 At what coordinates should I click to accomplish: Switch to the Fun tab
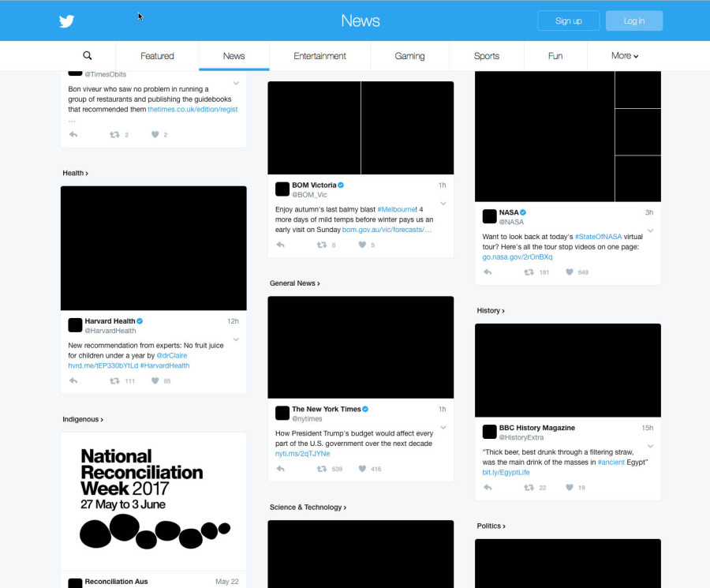click(555, 56)
